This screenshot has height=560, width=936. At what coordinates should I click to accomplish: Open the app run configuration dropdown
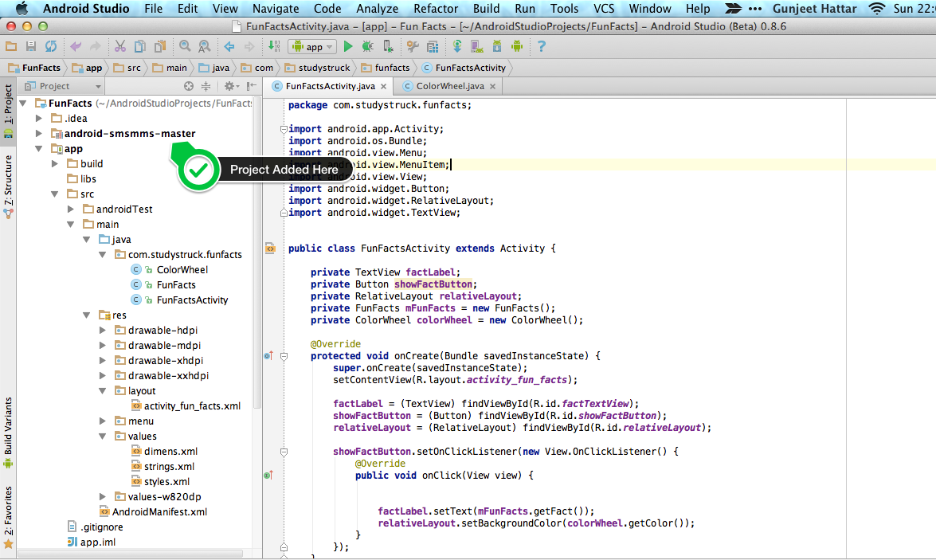311,47
